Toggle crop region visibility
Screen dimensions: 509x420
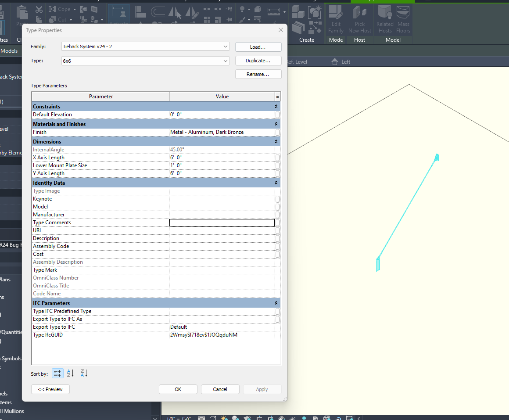[x=271, y=417]
